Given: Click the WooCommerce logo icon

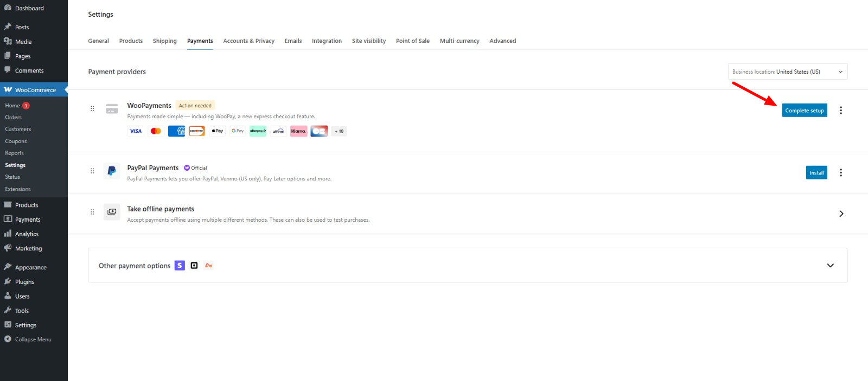Looking at the screenshot, I should [8, 89].
